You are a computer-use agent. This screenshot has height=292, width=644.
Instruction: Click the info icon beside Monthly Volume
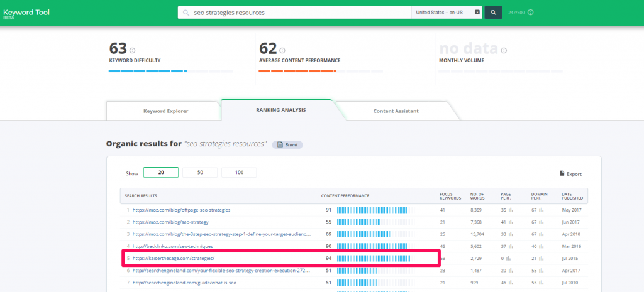click(x=504, y=50)
